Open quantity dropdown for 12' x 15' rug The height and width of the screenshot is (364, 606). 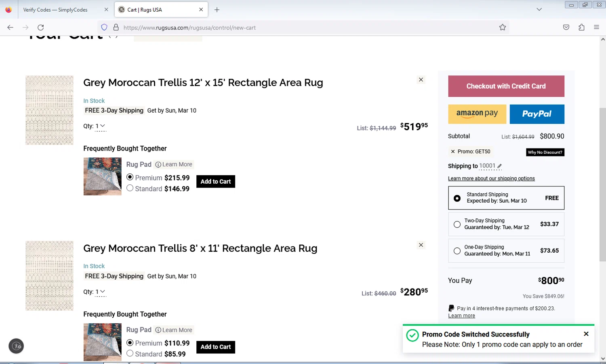pyautogui.click(x=100, y=126)
